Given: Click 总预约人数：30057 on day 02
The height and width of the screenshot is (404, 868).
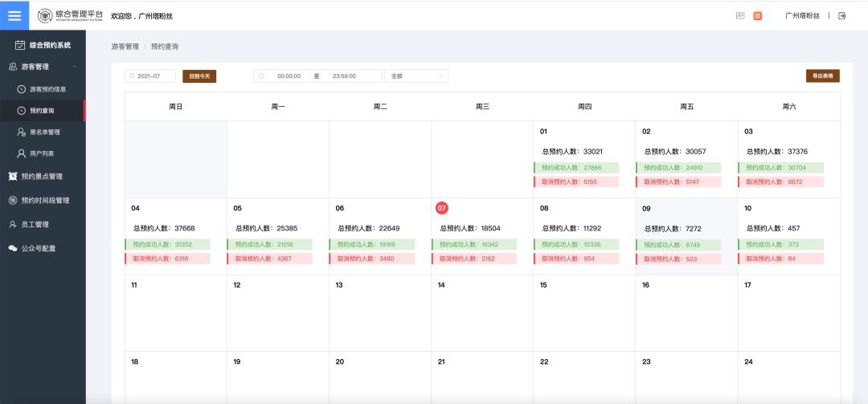Looking at the screenshot, I should tap(675, 151).
